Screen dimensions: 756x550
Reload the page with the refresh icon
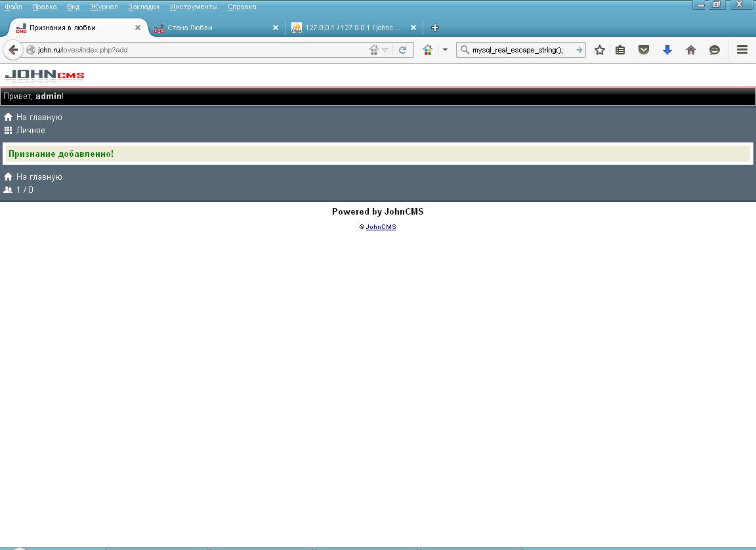402,50
